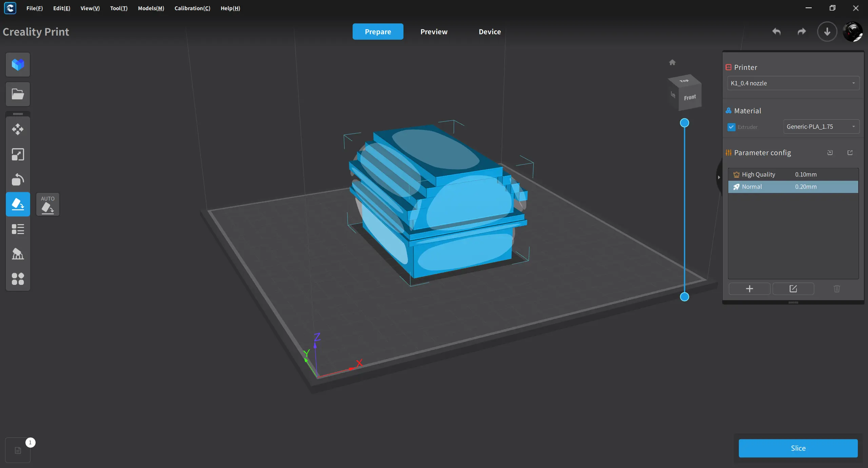Image resolution: width=868 pixels, height=468 pixels.
Task: Open the Calibration menu
Action: (192, 8)
